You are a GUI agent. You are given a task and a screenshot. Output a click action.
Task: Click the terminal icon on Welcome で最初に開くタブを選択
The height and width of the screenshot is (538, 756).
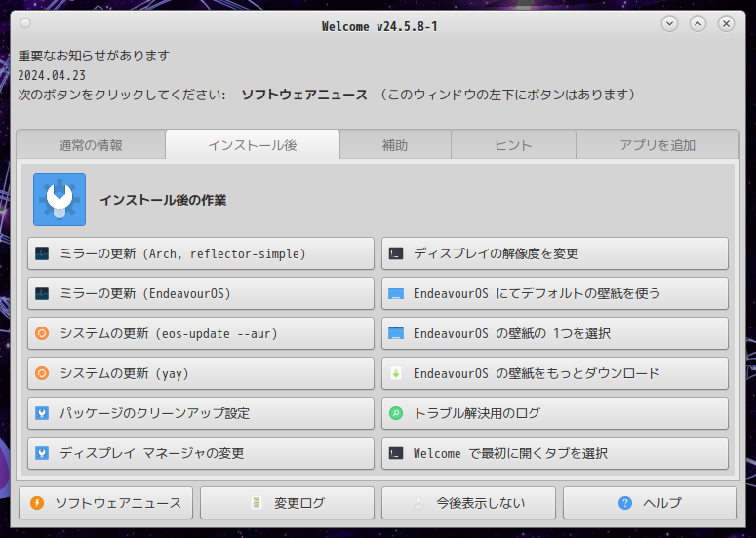396,453
